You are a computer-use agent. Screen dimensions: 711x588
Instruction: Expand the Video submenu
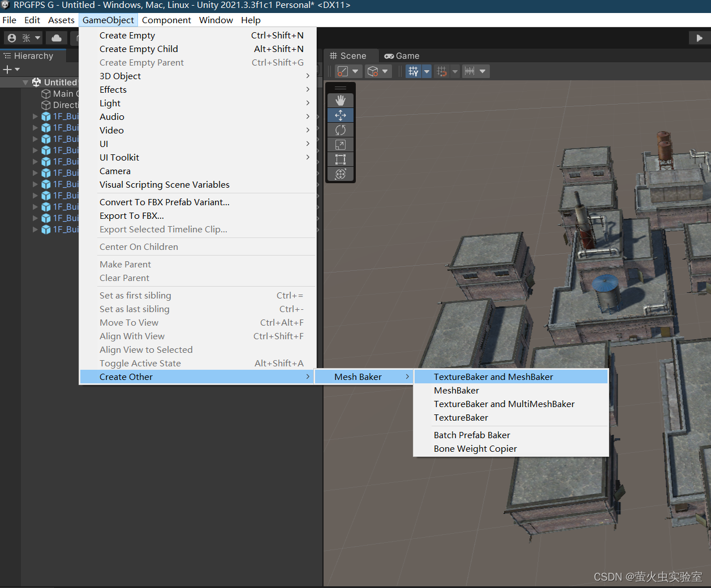pos(197,131)
